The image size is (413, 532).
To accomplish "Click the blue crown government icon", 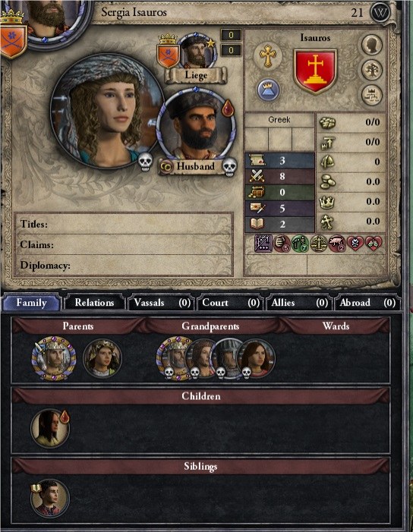I will (x=268, y=91).
